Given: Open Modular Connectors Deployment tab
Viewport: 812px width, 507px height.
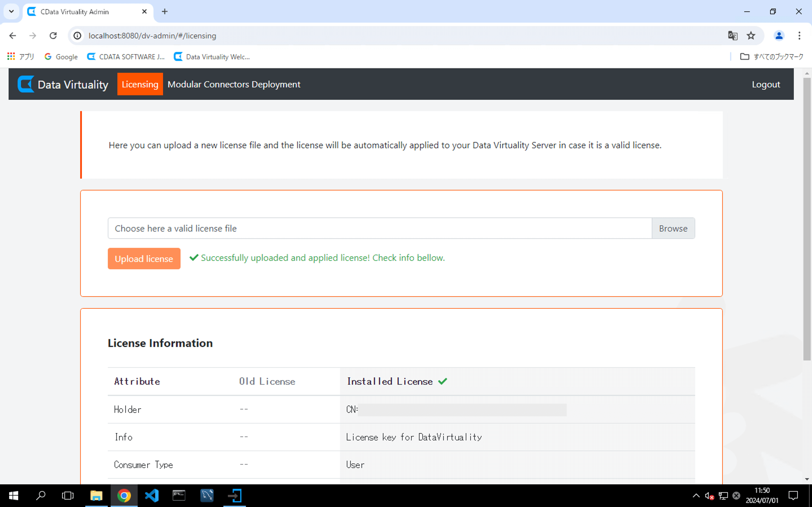Looking at the screenshot, I should 234,84.
